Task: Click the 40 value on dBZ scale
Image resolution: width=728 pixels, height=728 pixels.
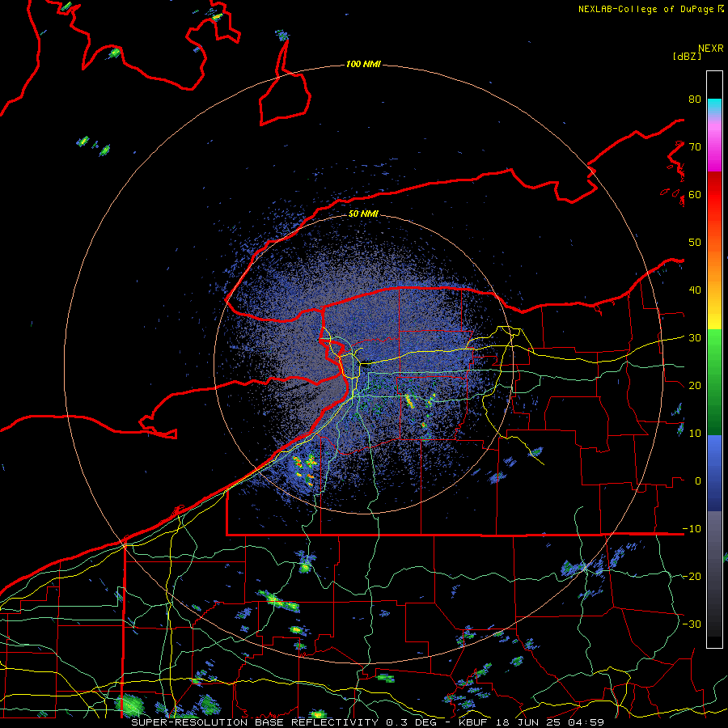Action: pyautogui.click(x=695, y=290)
